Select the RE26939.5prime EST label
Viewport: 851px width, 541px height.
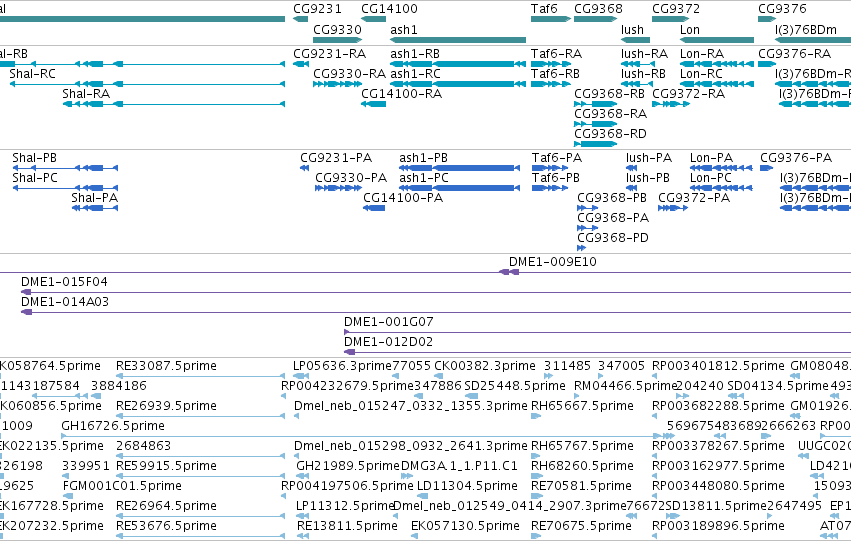point(166,405)
